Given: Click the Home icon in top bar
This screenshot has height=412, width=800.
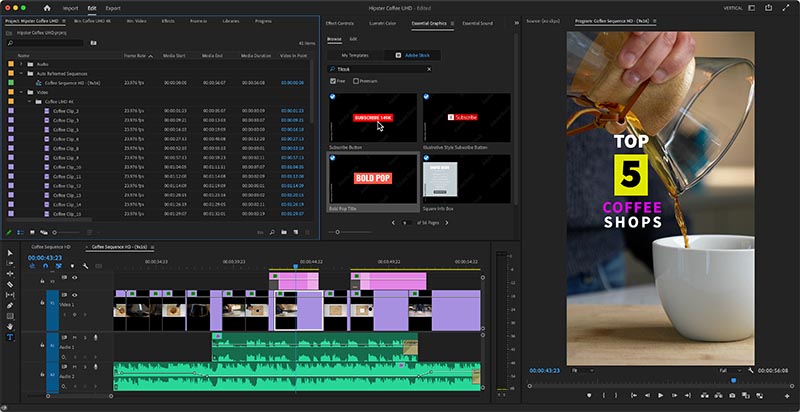Looking at the screenshot, I should (x=47, y=8).
